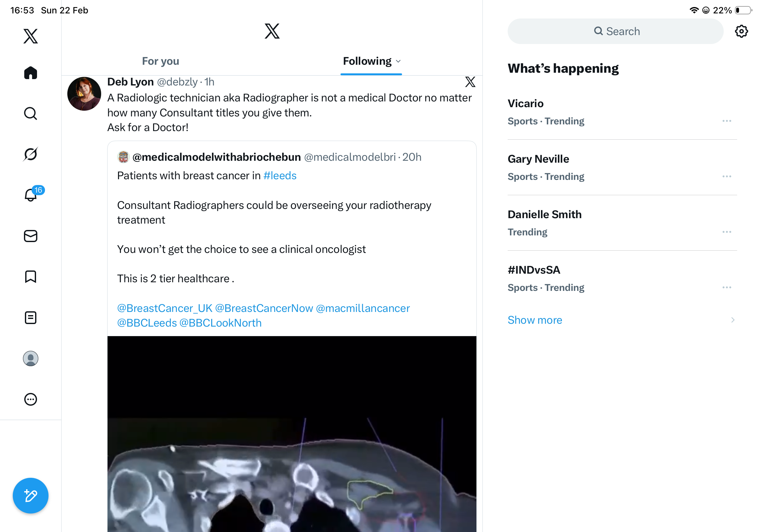762x532 pixels.
Task: Open the profile avatar in sidebar
Action: pos(31,358)
